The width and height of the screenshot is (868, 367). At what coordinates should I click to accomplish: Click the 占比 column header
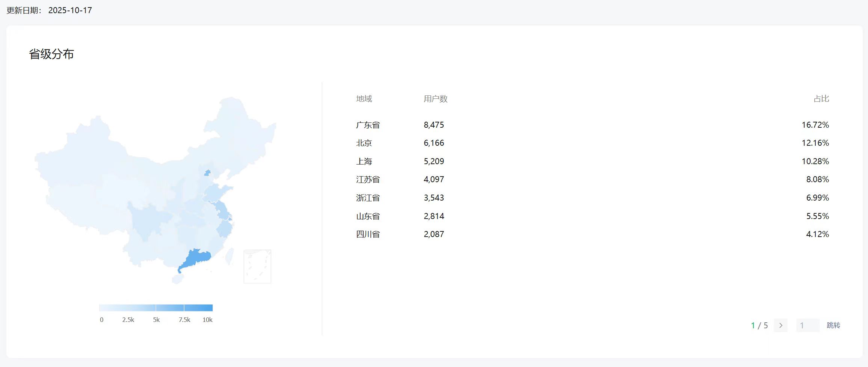click(x=821, y=99)
